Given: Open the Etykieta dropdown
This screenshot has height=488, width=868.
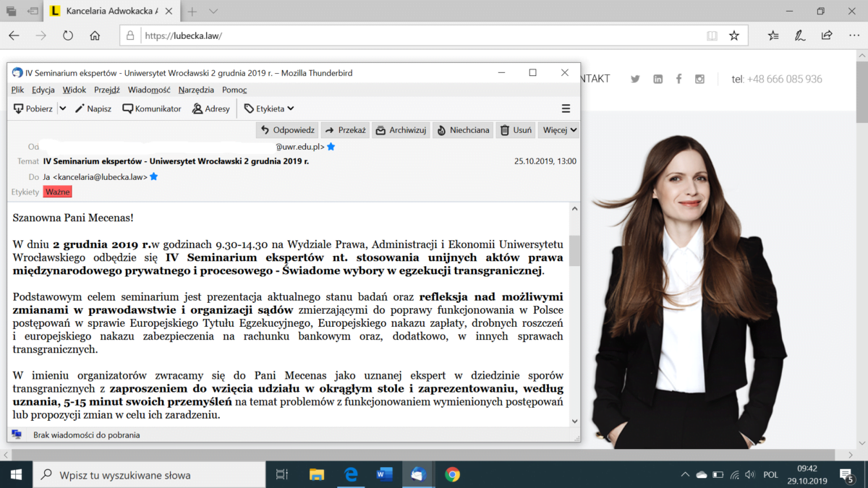Looking at the screenshot, I should tap(269, 108).
